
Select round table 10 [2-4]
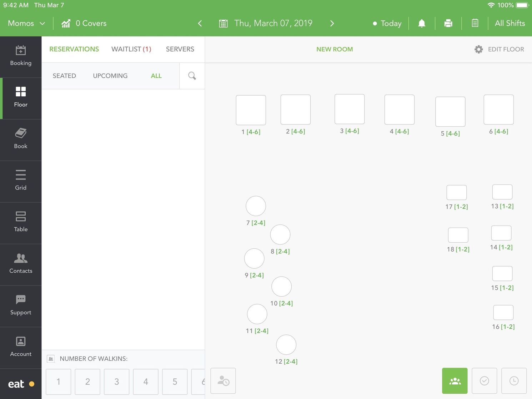[282, 287]
